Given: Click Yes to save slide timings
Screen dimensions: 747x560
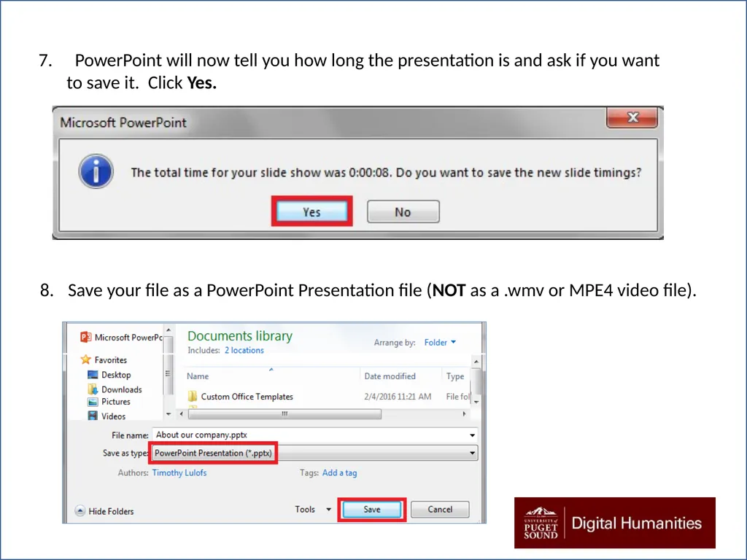Looking at the screenshot, I should 312,211.
